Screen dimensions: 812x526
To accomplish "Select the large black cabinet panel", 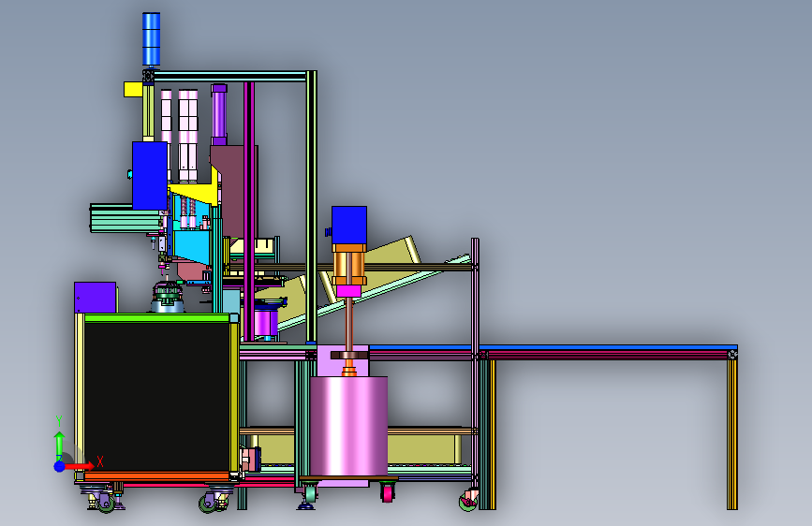I will point(157,397).
